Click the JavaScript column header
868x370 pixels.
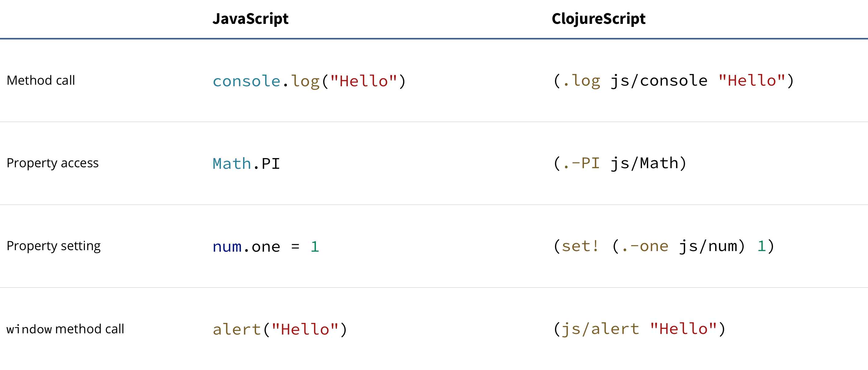pyautogui.click(x=251, y=19)
